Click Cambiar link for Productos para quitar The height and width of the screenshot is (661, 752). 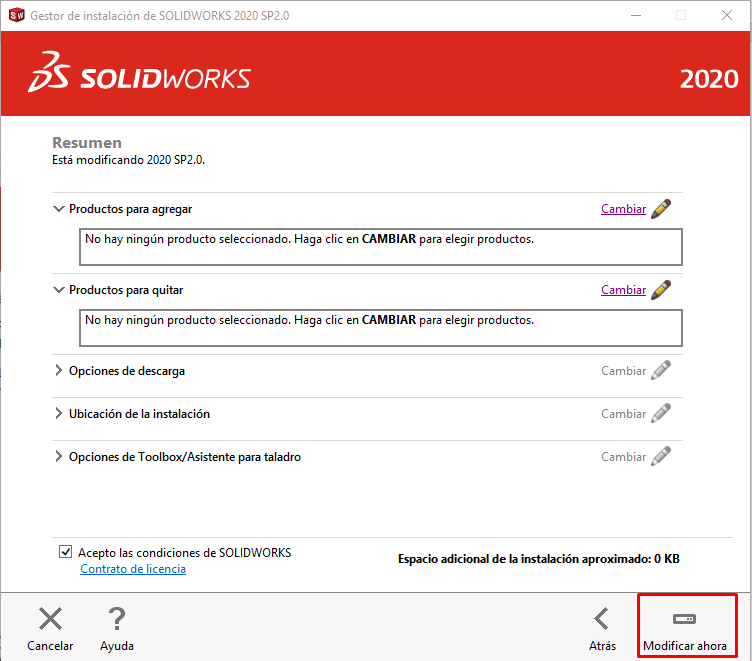pos(623,290)
